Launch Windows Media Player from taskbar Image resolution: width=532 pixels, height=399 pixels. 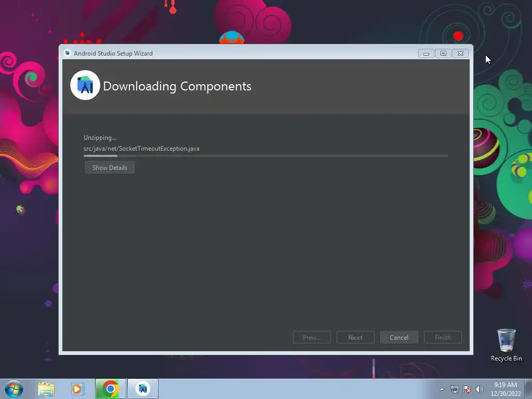coord(77,389)
